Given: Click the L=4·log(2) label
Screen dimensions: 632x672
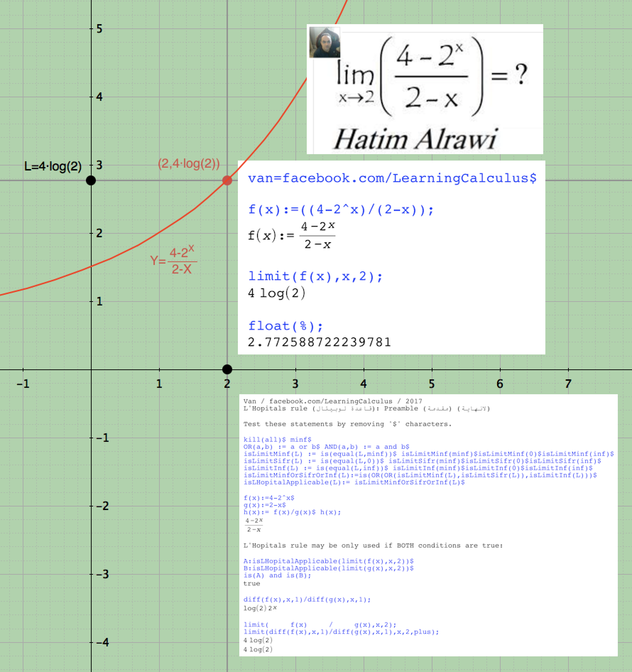Looking at the screenshot, I should (x=53, y=166).
